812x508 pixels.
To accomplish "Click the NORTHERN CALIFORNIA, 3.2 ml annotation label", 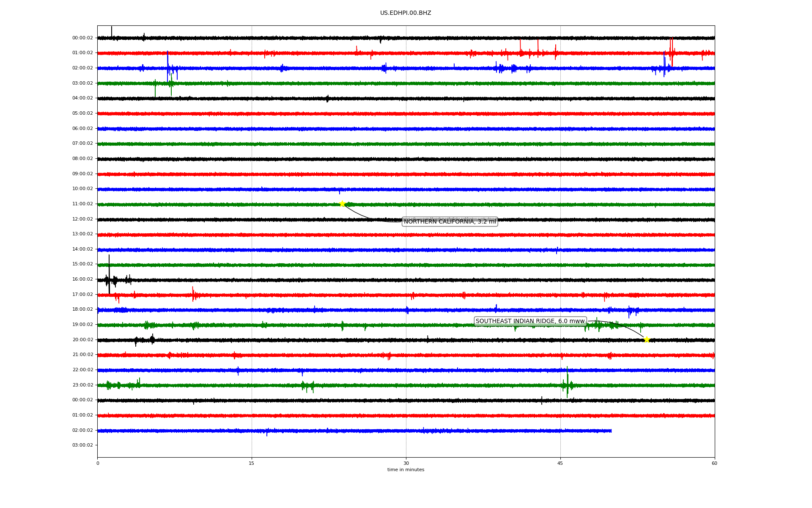I will pyautogui.click(x=450, y=221).
